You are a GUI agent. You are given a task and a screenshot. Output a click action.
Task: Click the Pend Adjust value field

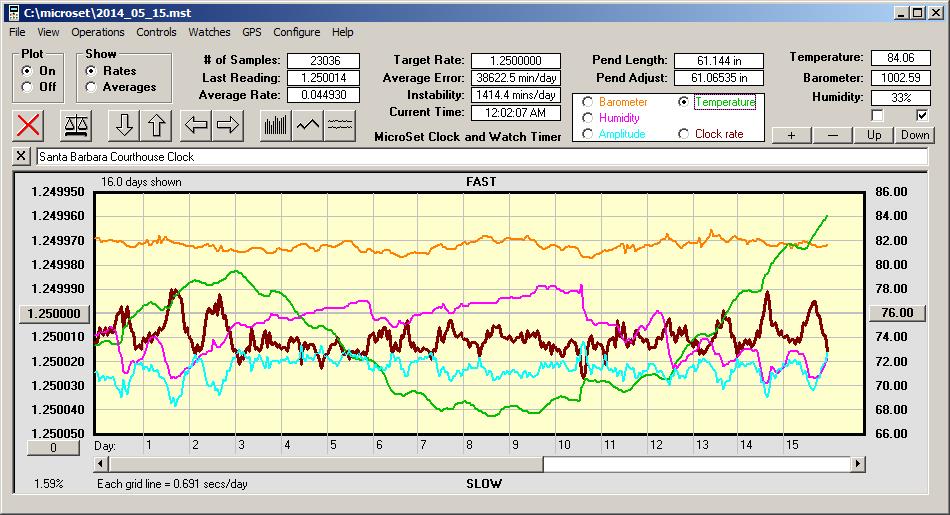[719, 78]
